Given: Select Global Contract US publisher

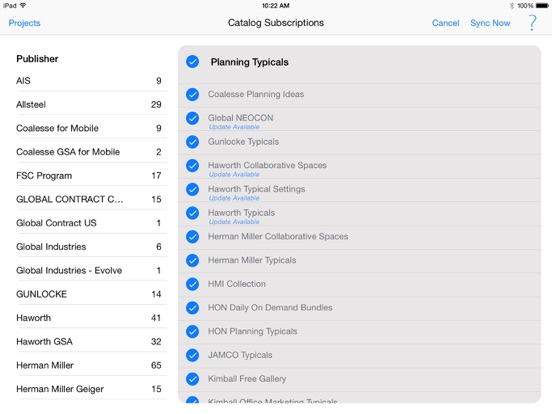Looking at the screenshot, I should (x=92, y=223).
